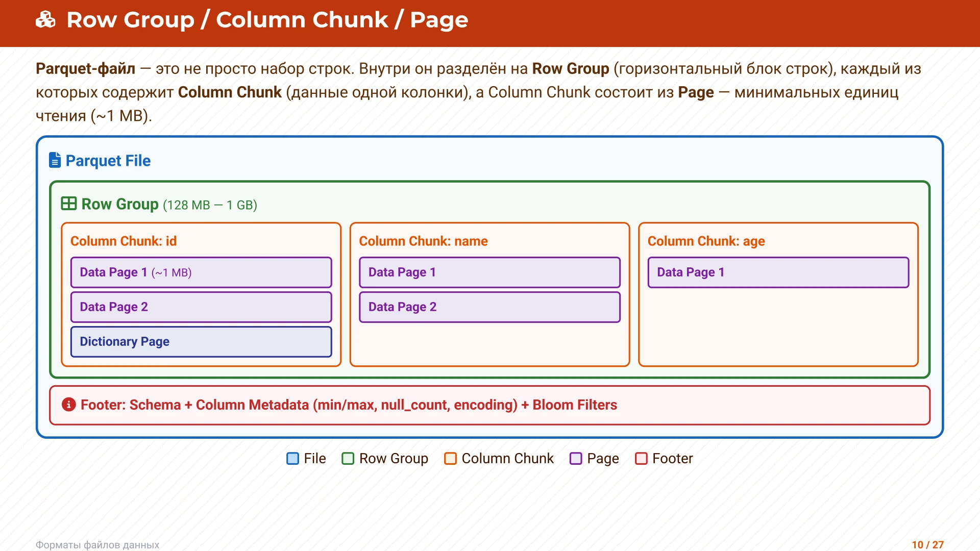Viewport: 980px width, 551px height.
Task: Click the green Row Group legend swatch
Action: click(x=348, y=459)
